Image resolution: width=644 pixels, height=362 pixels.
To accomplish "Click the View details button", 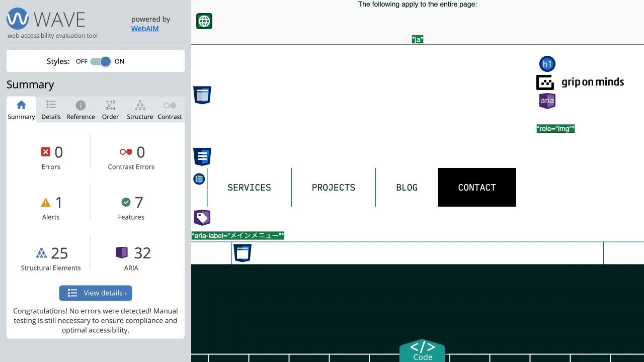I will tap(96, 293).
